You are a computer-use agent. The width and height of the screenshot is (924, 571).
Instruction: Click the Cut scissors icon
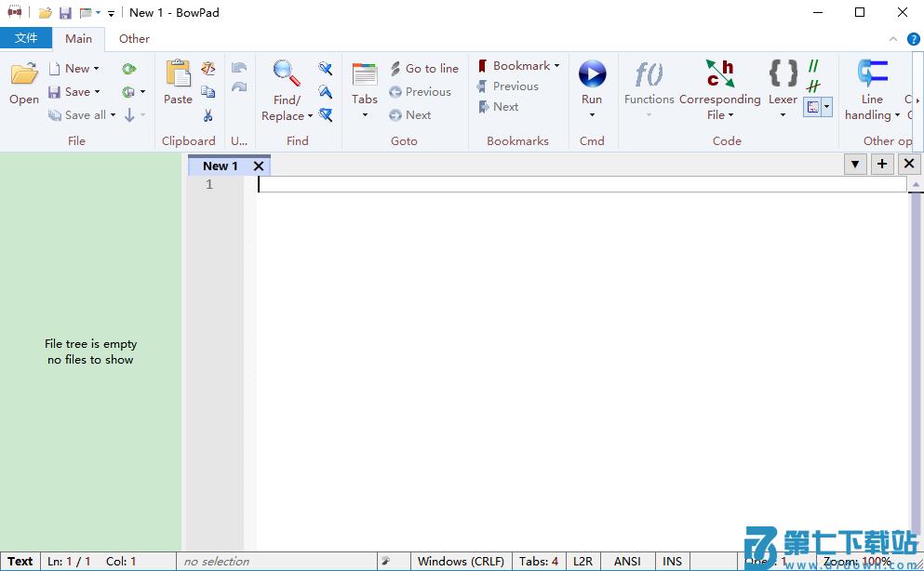[x=208, y=114]
